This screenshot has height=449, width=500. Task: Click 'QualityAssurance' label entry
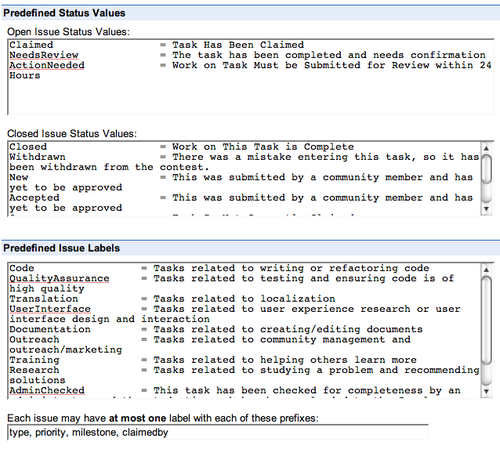(x=59, y=278)
